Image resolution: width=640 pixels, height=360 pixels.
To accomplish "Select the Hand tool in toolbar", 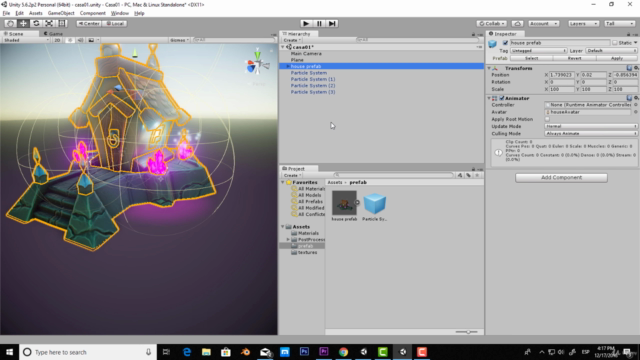I will (11, 24).
